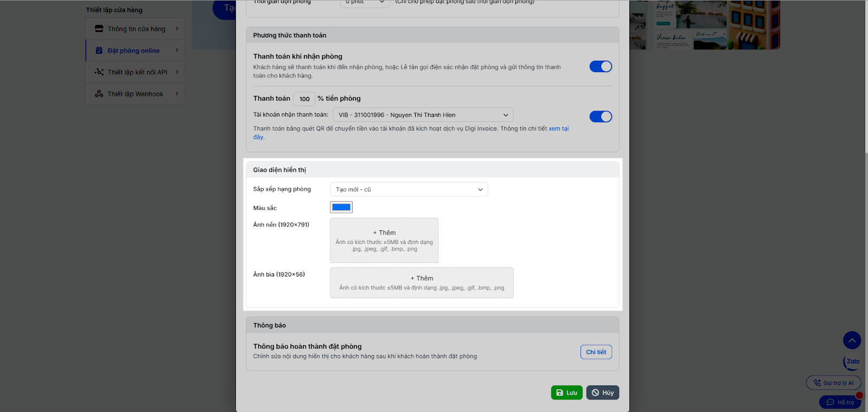Click the green Lưu save button
This screenshot has height=412, width=868.
pyautogui.click(x=566, y=392)
